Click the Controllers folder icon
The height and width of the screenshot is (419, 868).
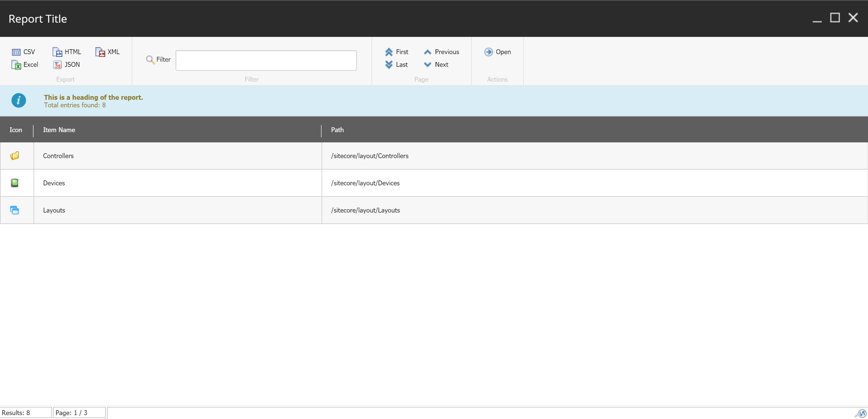pyautogui.click(x=15, y=156)
